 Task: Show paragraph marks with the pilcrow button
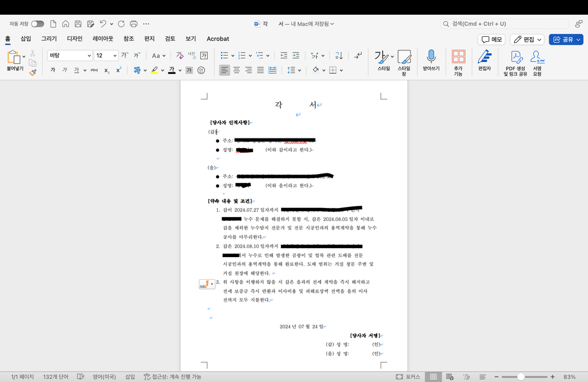tap(358, 55)
